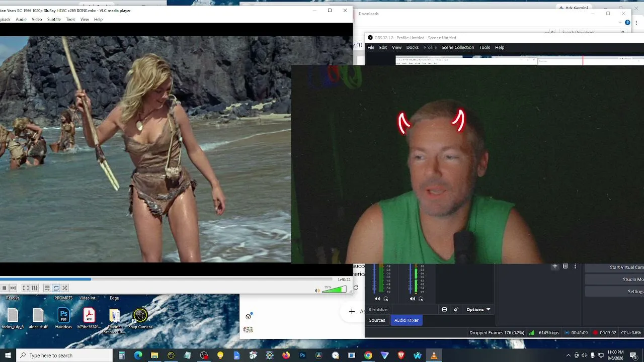Open Windows Start menu
Viewport: 644px width, 362px height.
[x=8, y=355]
